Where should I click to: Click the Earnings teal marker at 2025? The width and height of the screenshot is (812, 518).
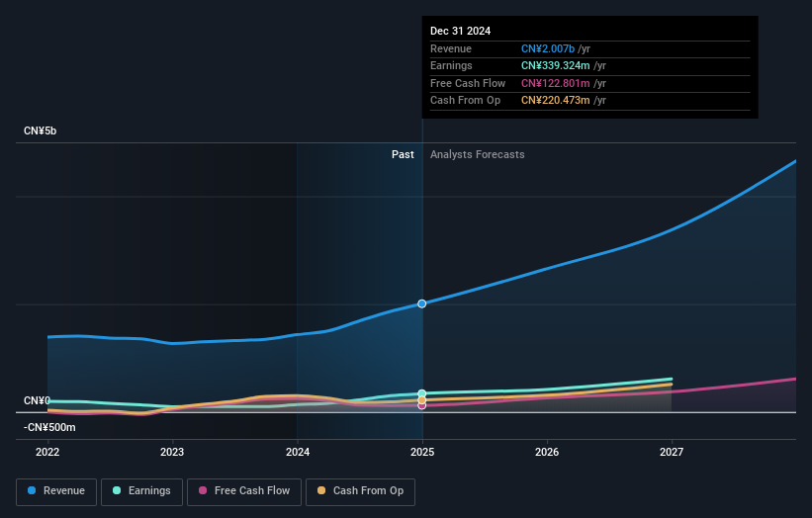(422, 393)
